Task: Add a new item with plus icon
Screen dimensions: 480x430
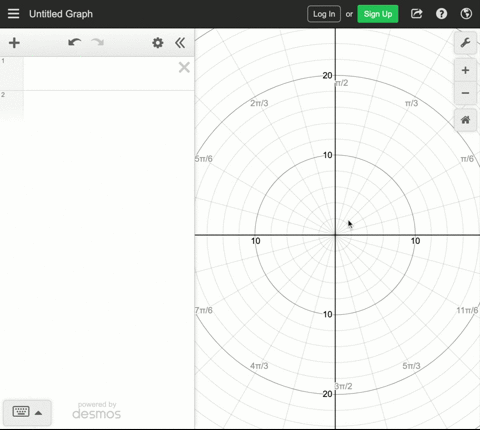Action: click(14, 43)
